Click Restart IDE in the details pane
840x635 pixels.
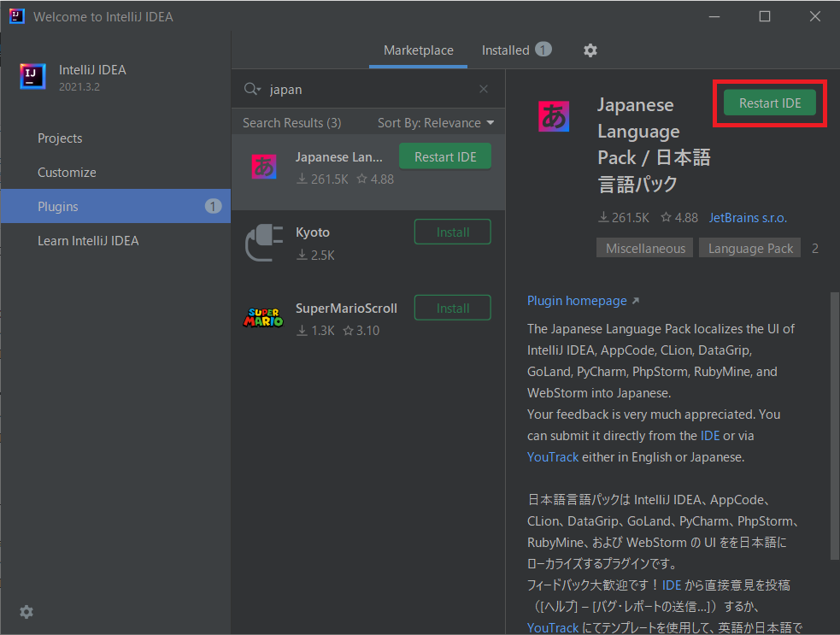pyautogui.click(x=770, y=103)
